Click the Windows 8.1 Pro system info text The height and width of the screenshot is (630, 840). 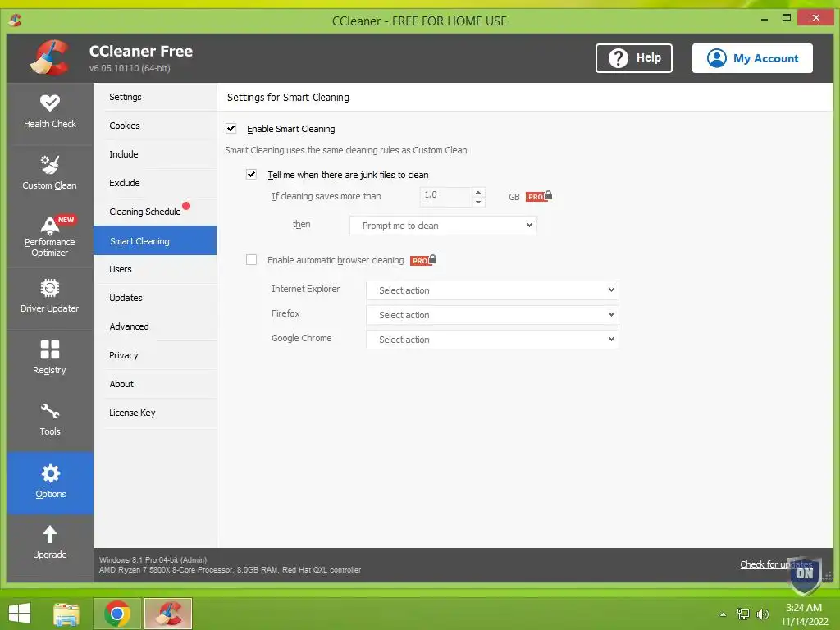click(153, 559)
